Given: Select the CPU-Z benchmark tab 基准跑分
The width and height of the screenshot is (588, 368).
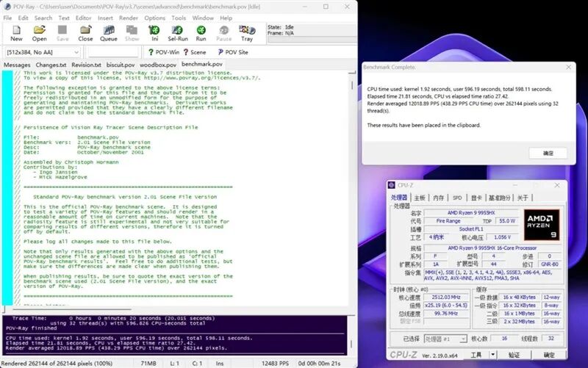Looking at the screenshot, I should pyautogui.click(x=500, y=198).
